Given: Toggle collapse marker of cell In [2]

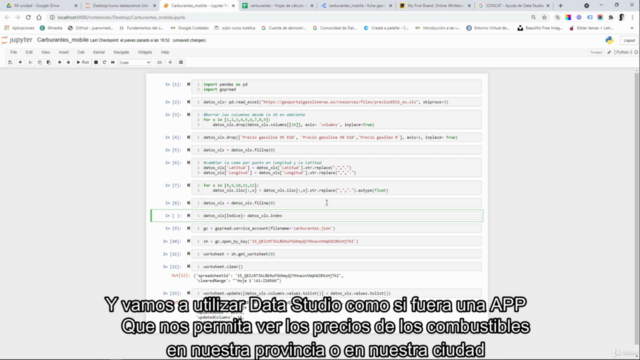Looking at the screenshot, I should pyautogui.click(x=189, y=102).
